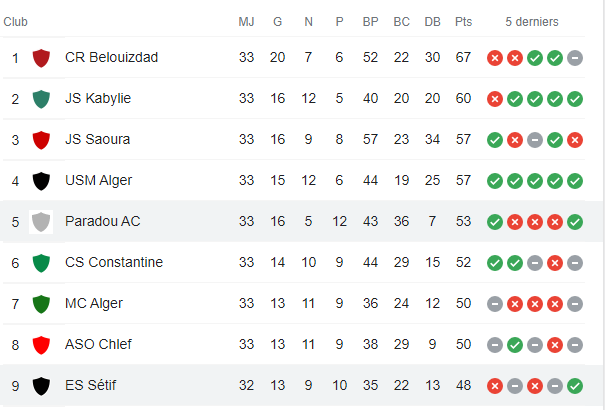Click the CR Belouizdad club crest
Image resolution: width=605 pixels, height=410 pixels.
(41, 58)
